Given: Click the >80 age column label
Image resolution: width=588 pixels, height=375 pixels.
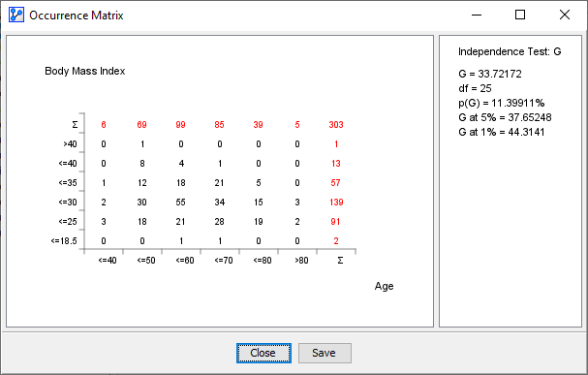Looking at the screenshot, I should (x=301, y=261).
